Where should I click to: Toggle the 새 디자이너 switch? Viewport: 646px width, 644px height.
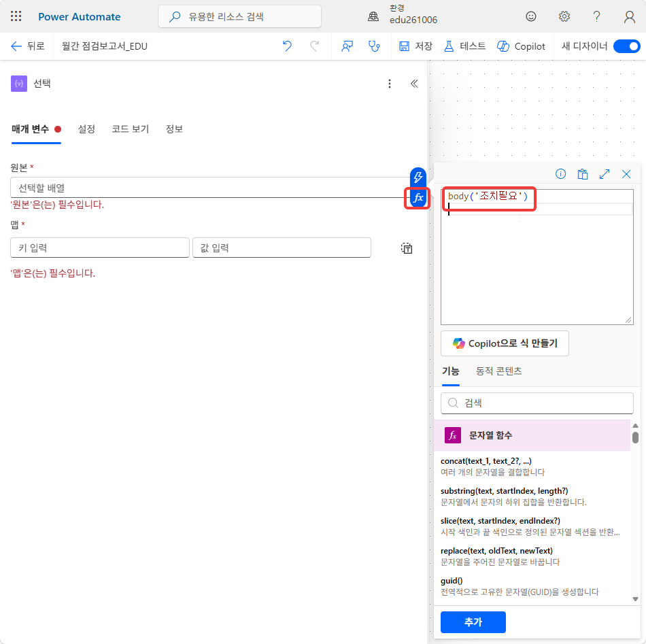tap(627, 46)
